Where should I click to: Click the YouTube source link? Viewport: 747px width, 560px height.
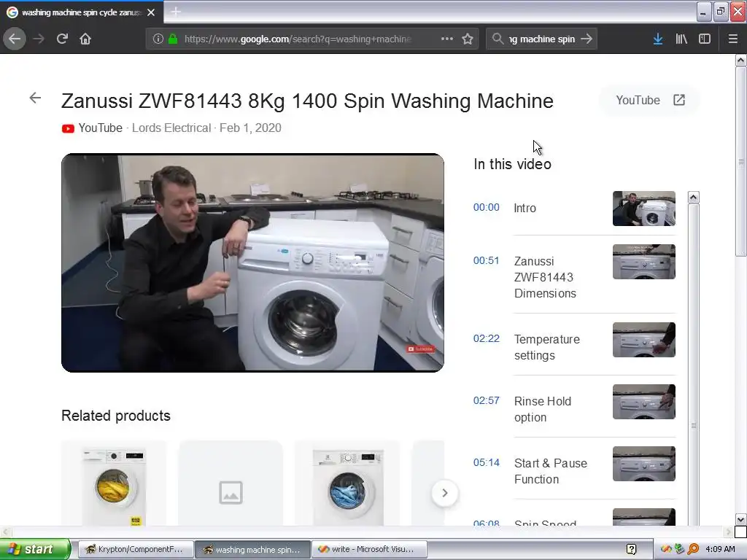pyautogui.click(x=100, y=128)
